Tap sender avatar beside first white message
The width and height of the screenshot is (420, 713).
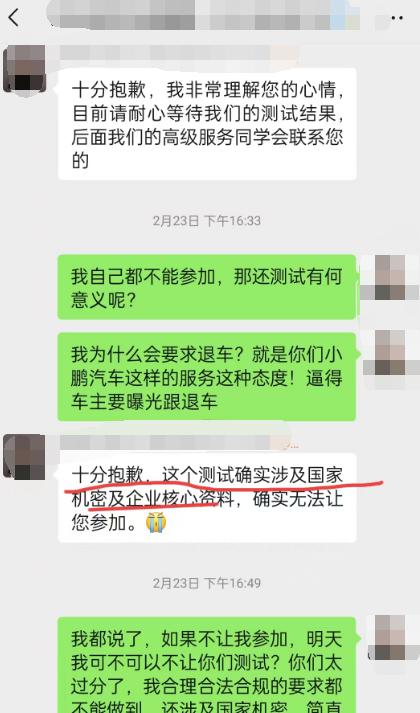[25, 69]
